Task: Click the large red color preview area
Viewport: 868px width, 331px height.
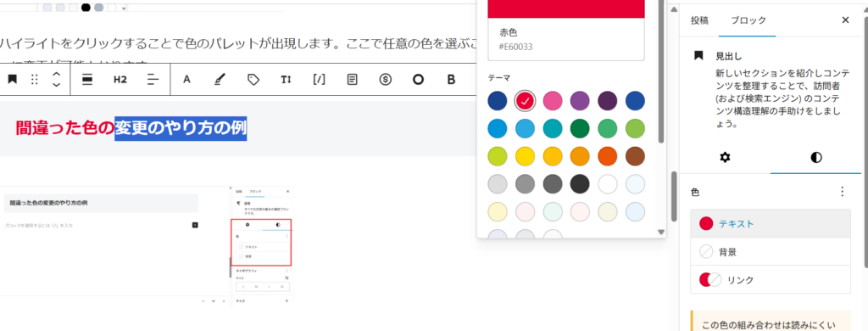Action: click(565, 8)
